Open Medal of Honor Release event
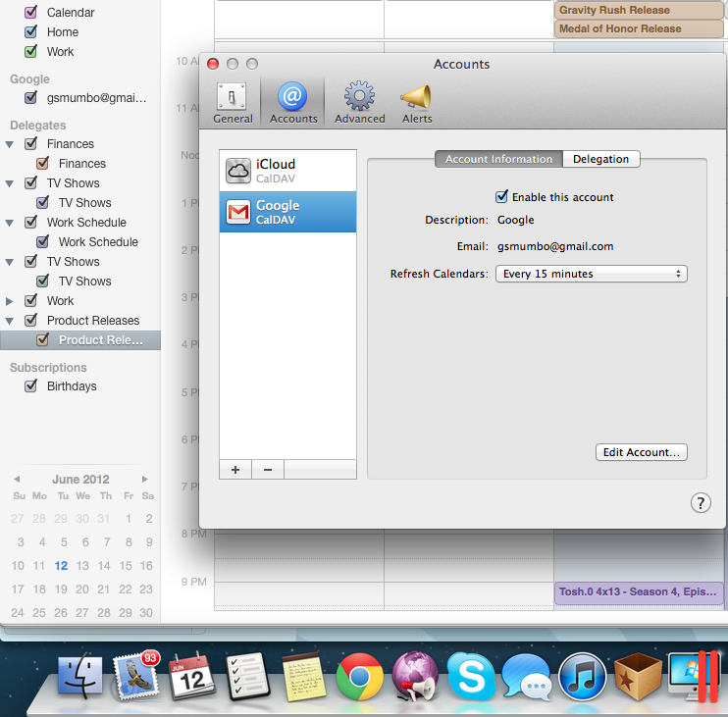The height and width of the screenshot is (717, 728). [x=639, y=28]
